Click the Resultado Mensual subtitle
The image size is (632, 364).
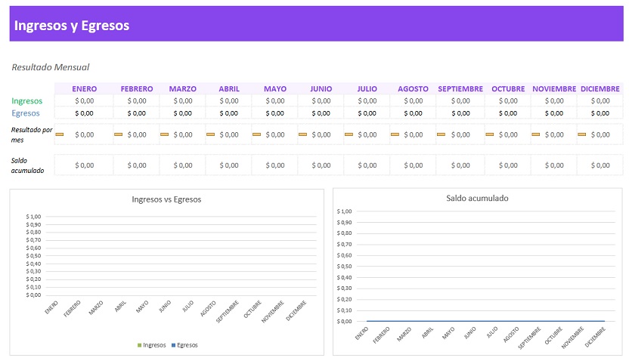point(51,67)
